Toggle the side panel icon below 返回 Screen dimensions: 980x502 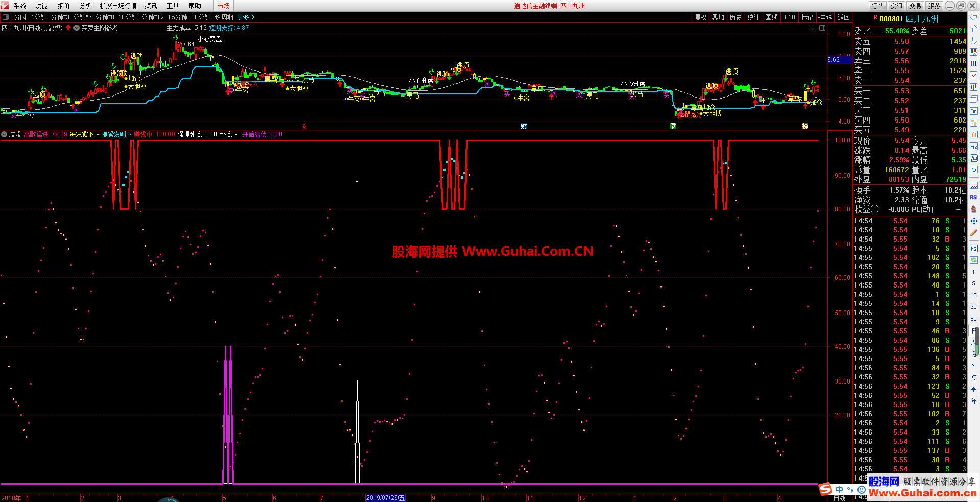point(822,28)
